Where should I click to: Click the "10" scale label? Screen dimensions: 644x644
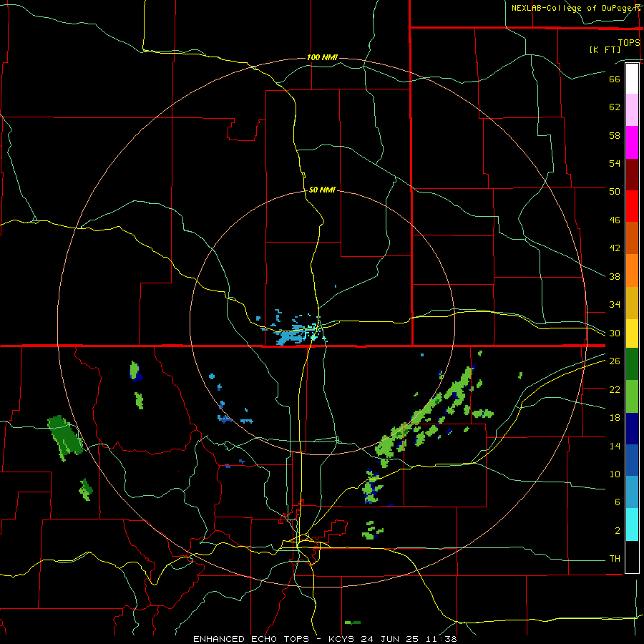point(615,474)
